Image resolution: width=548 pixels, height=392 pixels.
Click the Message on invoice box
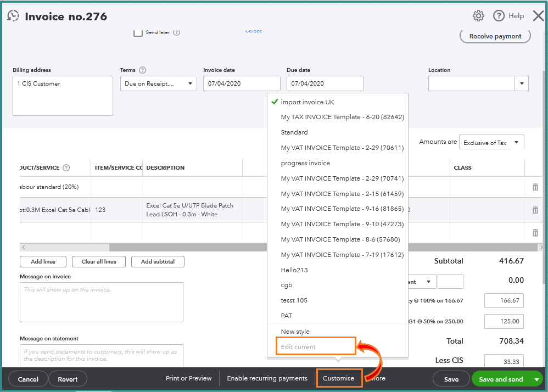(102, 302)
